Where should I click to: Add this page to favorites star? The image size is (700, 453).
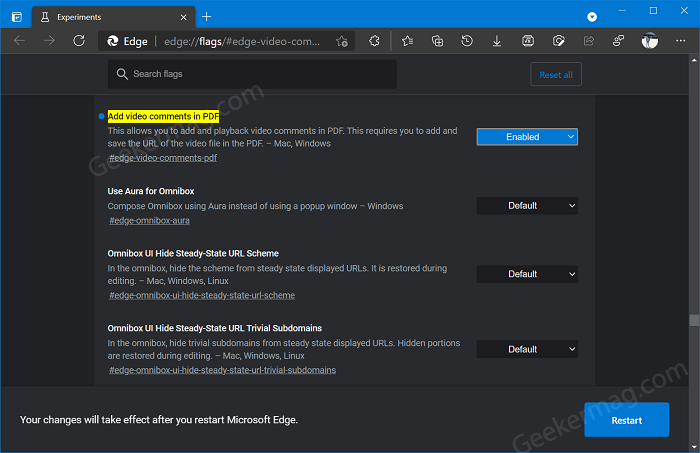(x=342, y=42)
